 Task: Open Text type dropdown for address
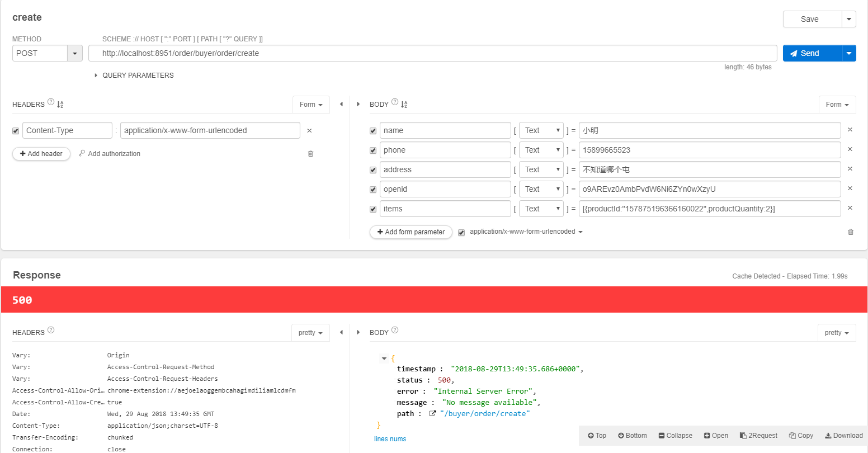[x=541, y=169]
